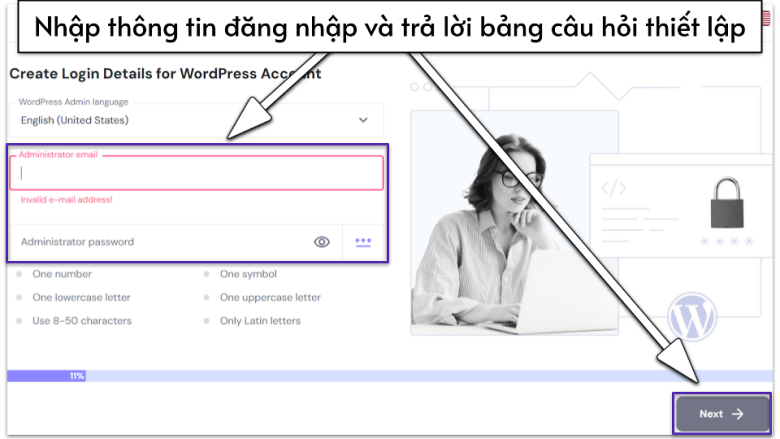Click the 'Create Login Details for WordPress Account' heading

click(x=165, y=74)
